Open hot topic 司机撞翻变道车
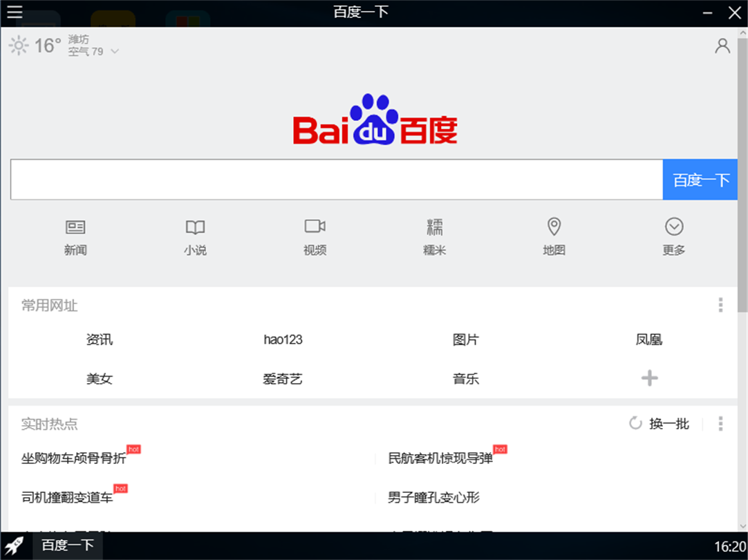 67,498
